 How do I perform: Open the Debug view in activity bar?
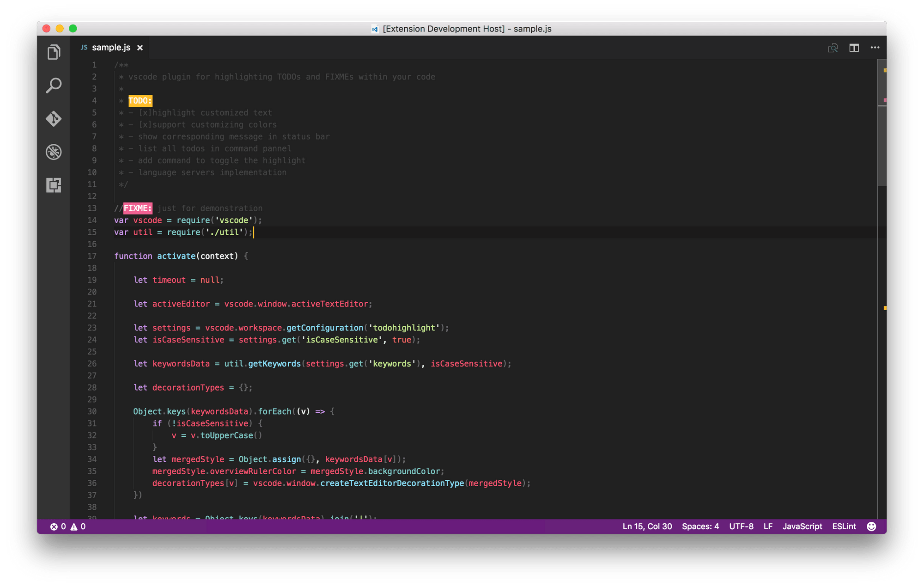point(54,152)
